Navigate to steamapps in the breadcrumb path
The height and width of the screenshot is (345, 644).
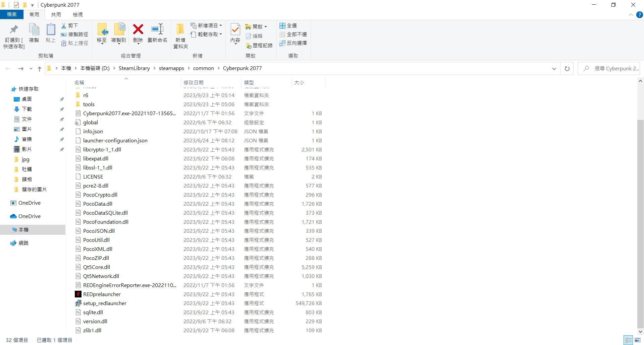click(171, 68)
